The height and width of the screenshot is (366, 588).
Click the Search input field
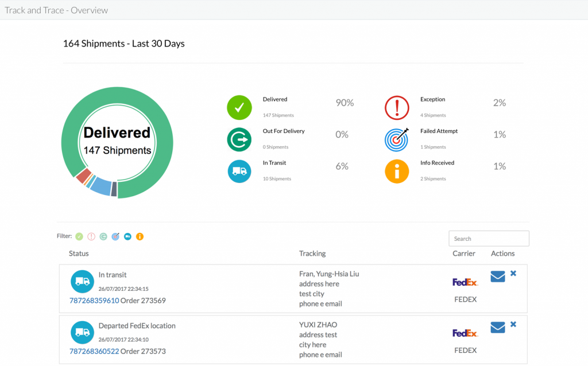(x=489, y=239)
